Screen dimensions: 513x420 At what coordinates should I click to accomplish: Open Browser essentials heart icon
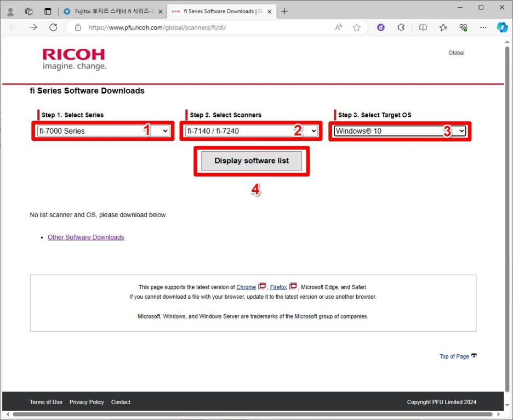click(463, 27)
